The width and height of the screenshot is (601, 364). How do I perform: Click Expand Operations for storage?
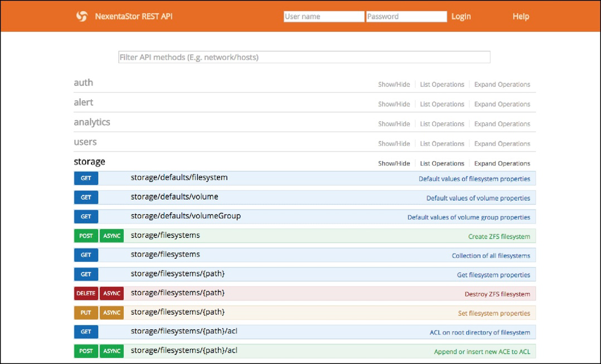click(x=502, y=163)
